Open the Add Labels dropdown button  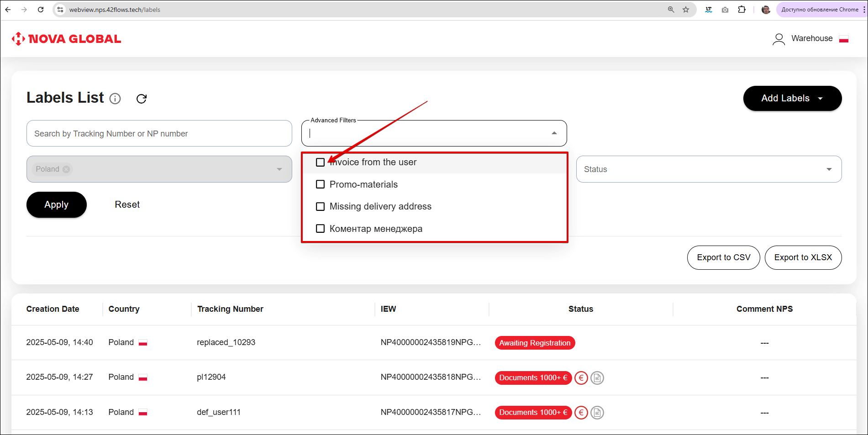tap(792, 98)
